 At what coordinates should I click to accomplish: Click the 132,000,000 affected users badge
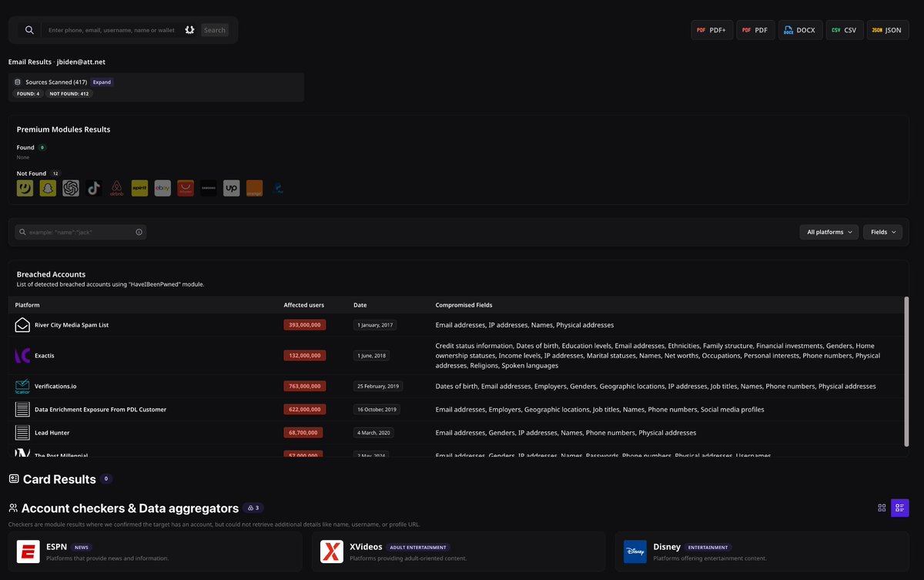click(x=304, y=356)
